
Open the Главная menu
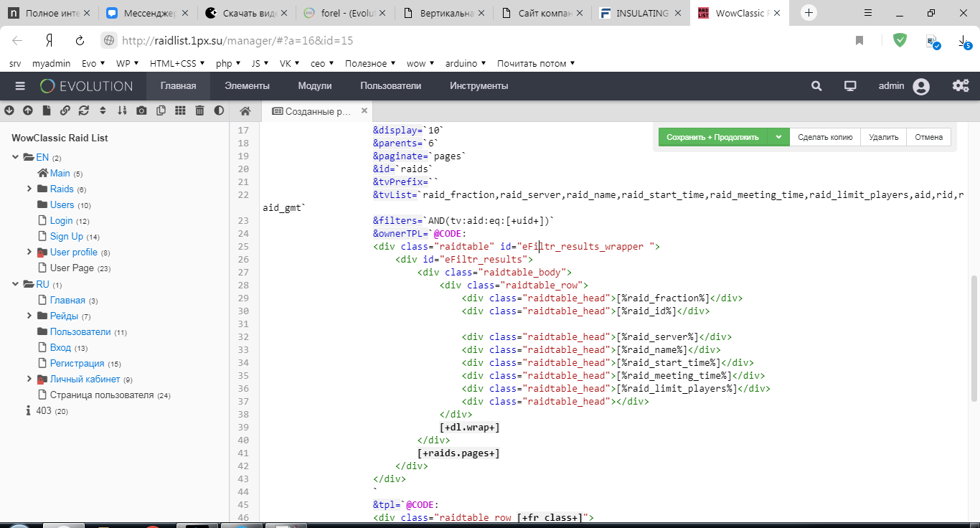coord(178,86)
